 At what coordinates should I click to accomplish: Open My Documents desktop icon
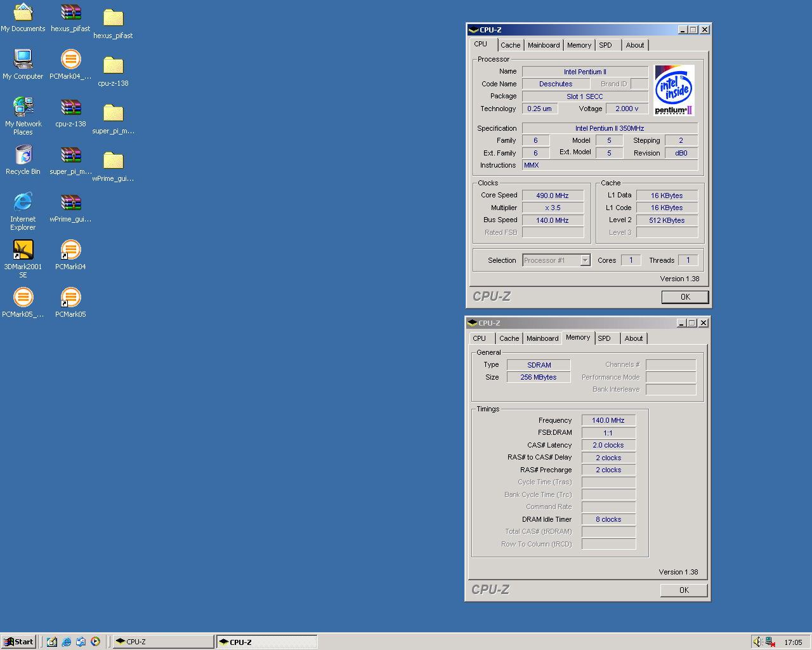pyautogui.click(x=23, y=17)
